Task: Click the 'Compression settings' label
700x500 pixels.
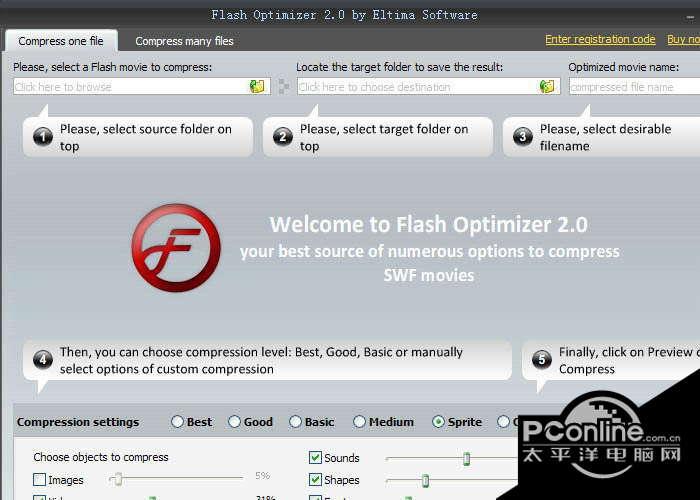Action: pos(78,422)
